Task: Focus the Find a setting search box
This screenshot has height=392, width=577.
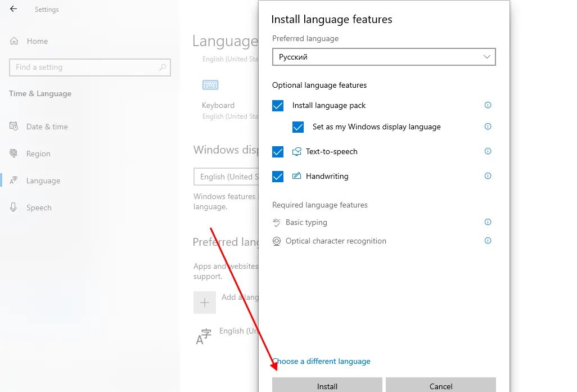Action: (x=90, y=67)
